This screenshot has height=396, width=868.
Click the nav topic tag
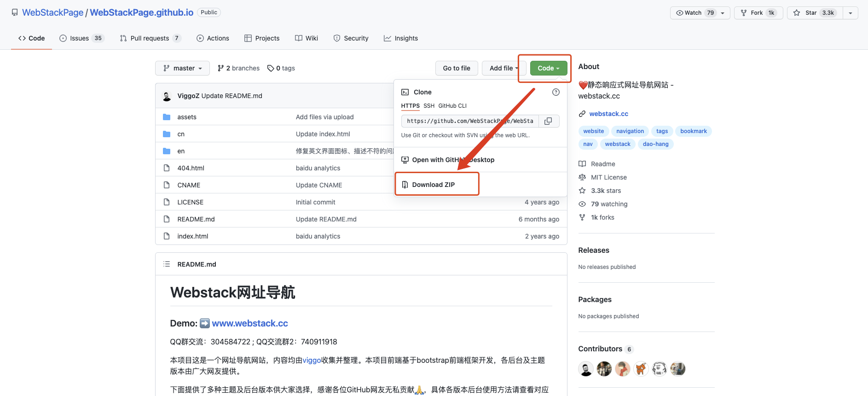[x=588, y=144]
